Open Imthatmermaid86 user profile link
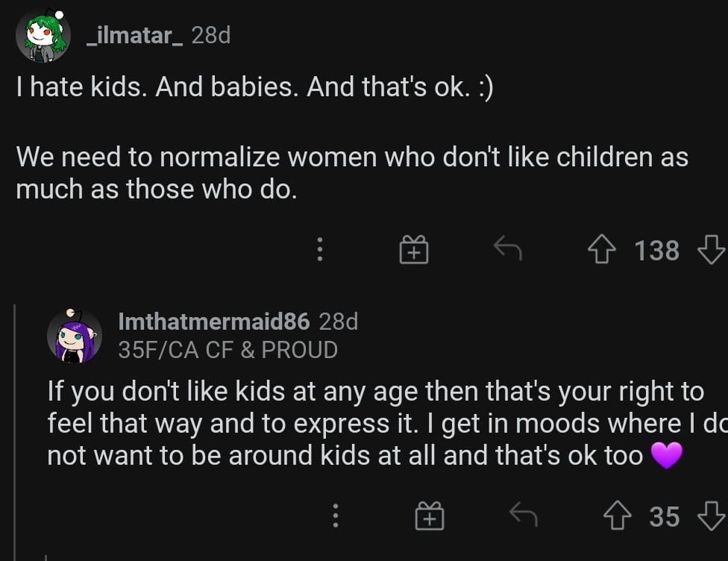The width and height of the screenshot is (728, 561). (x=214, y=322)
